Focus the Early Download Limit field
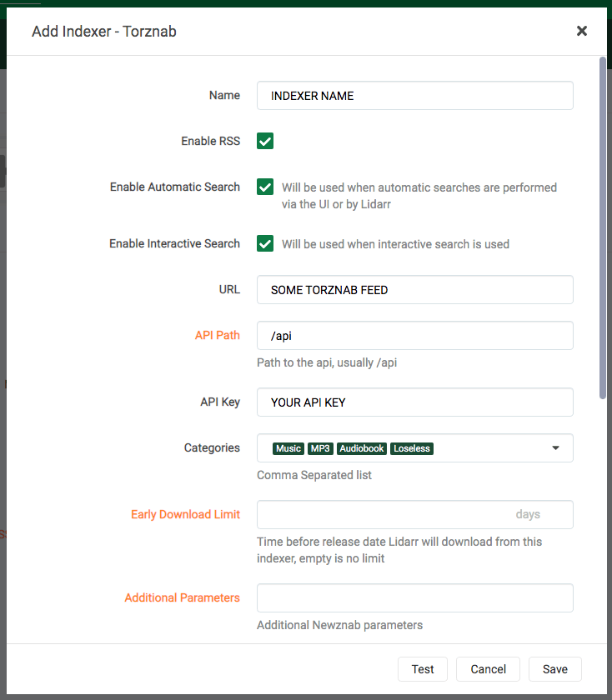Image resolution: width=612 pixels, height=700 pixels. (384, 515)
